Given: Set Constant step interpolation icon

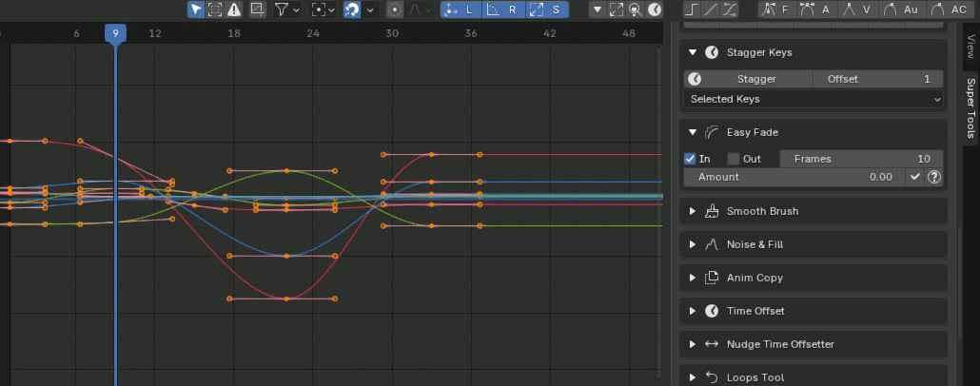Looking at the screenshot, I should (x=692, y=10).
